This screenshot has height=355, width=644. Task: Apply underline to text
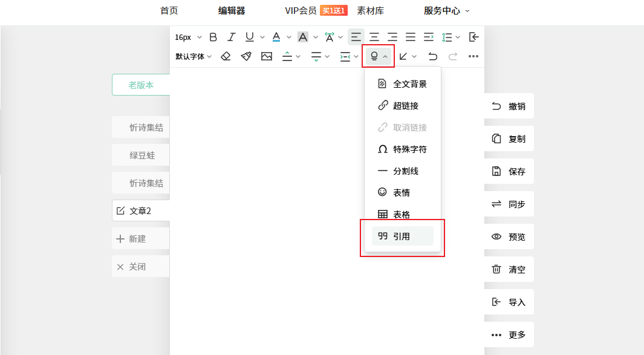click(249, 37)
